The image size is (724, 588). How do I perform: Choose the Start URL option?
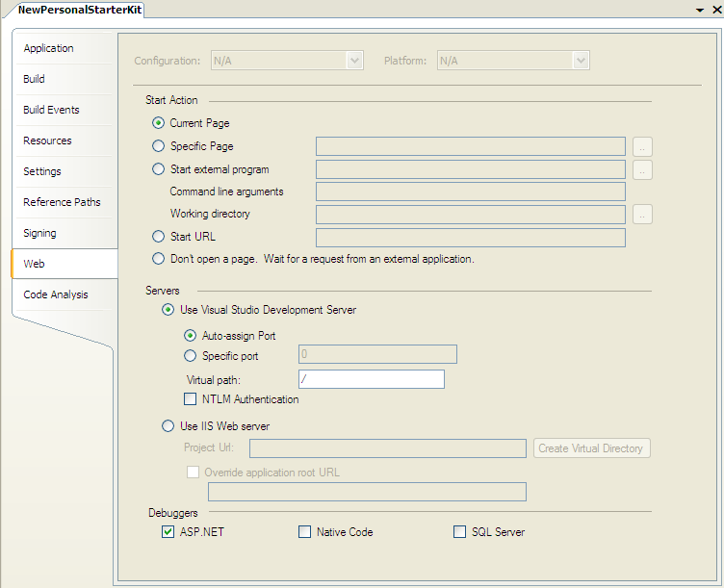(159, 236)
